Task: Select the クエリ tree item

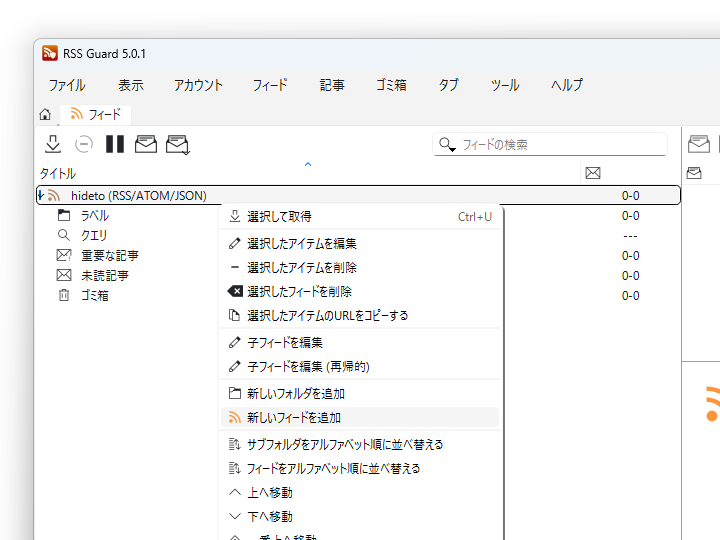Action: coord(94,236)
